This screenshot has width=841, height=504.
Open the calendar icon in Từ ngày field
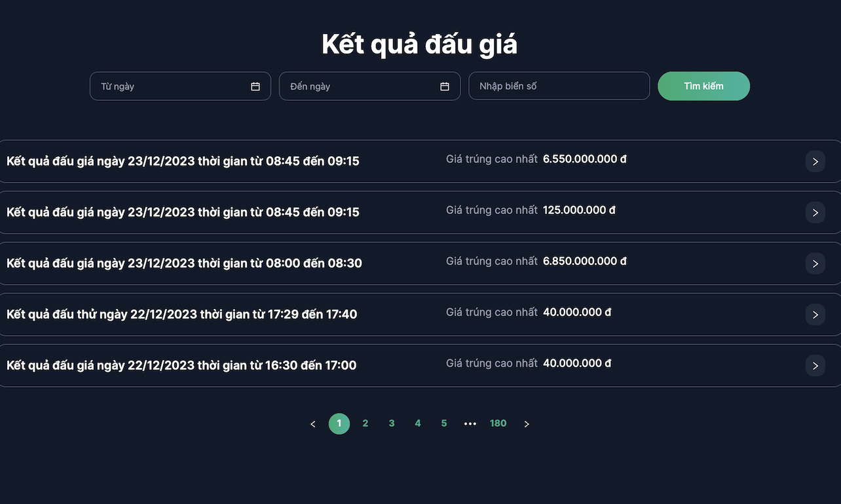pyautogui.click(x=255, y=86)
